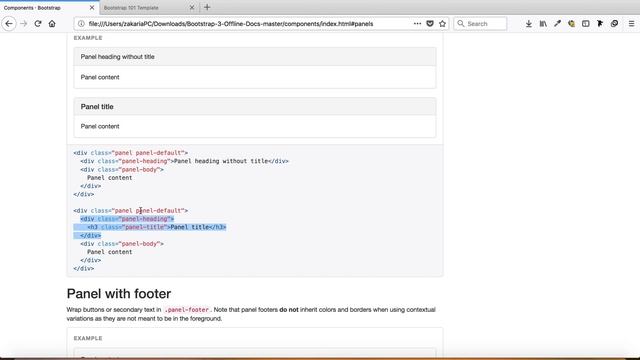Switch to Components - Bootstrap tab
The height and width of the screenshot is (360, 640).
pyautogui.click(x=49, y=7)
